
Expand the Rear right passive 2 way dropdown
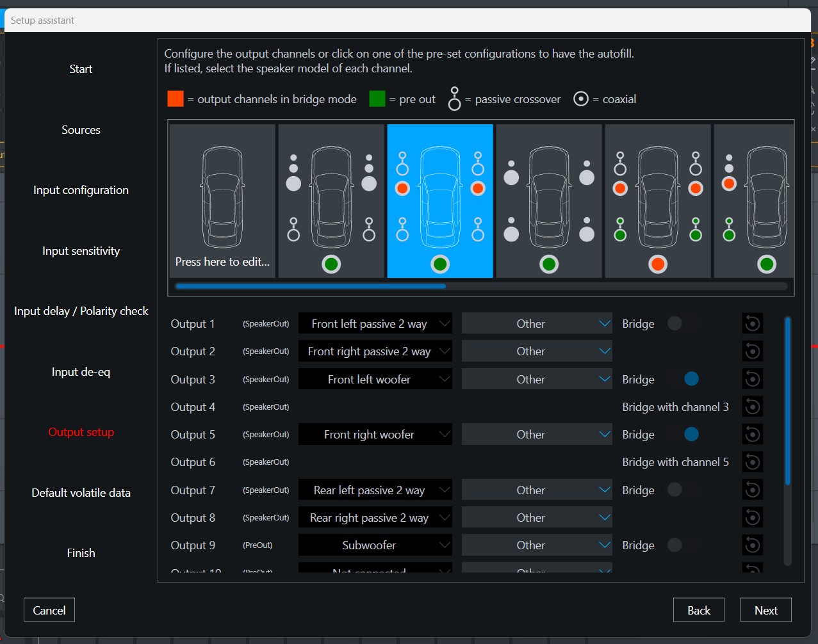tap(375, 518)
